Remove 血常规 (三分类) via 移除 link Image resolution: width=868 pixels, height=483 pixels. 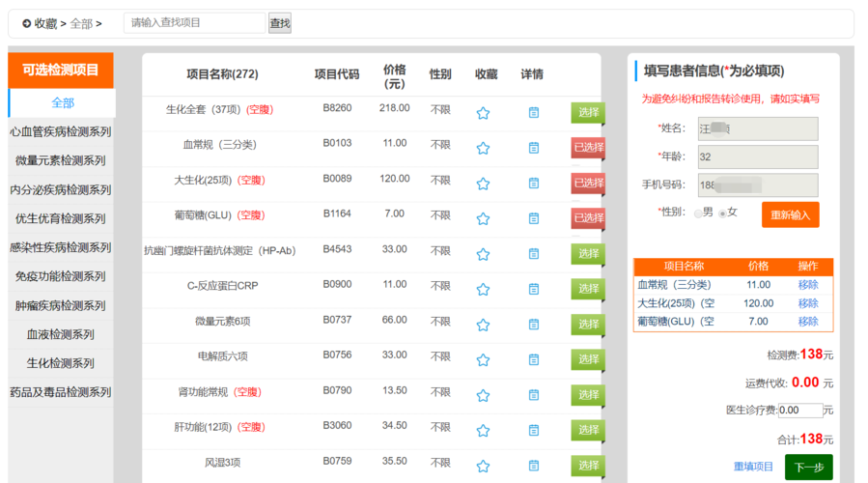[808, 285]
